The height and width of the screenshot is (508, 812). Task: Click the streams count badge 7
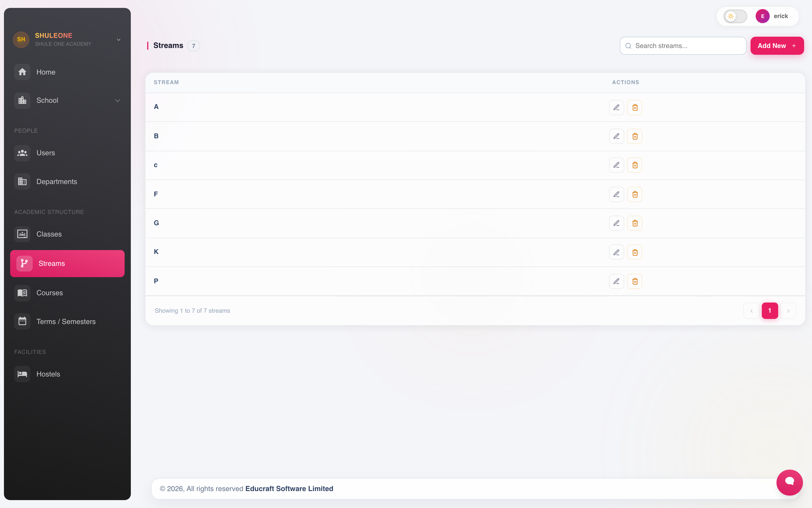[194, 46]
